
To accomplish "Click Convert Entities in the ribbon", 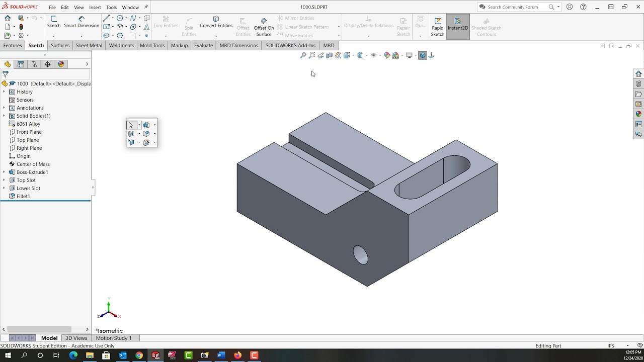I will (x=216, y=22).
